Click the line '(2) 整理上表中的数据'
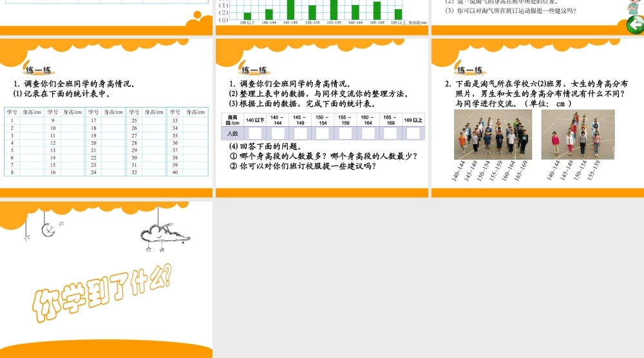The height and width of the screenshot is (358, 644). (270, 93)
